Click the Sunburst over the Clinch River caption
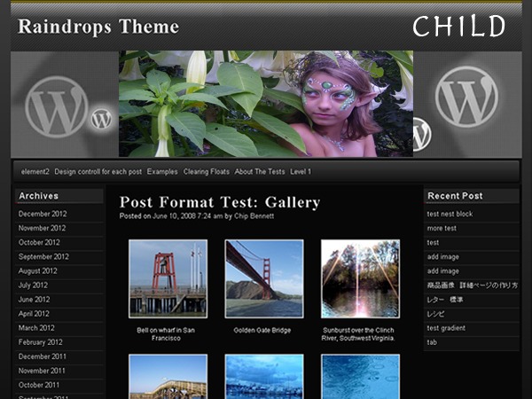532x399 pixels. pos(358,334)
